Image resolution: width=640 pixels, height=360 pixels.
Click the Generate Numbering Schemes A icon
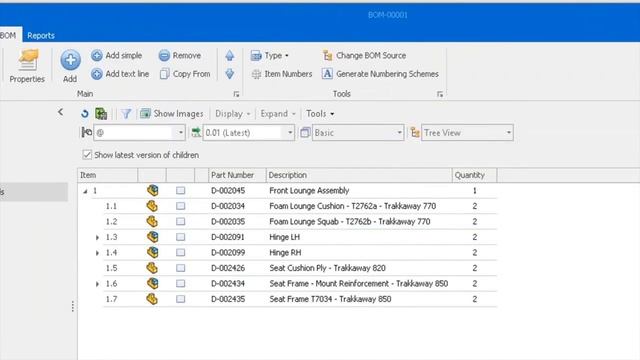coord(327,73)
